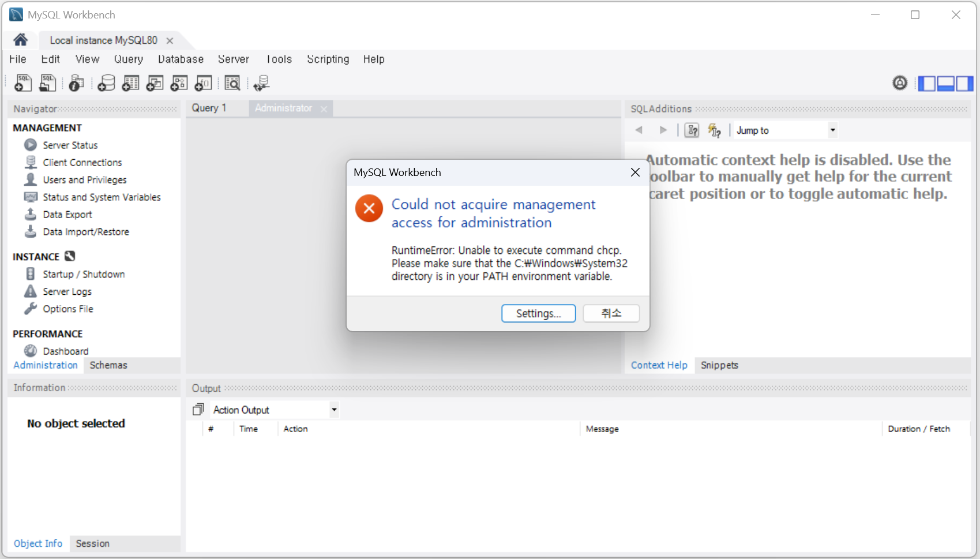Switch to the Administrator tab
Screen dimensions: 980x559
(x=283, y=108)
